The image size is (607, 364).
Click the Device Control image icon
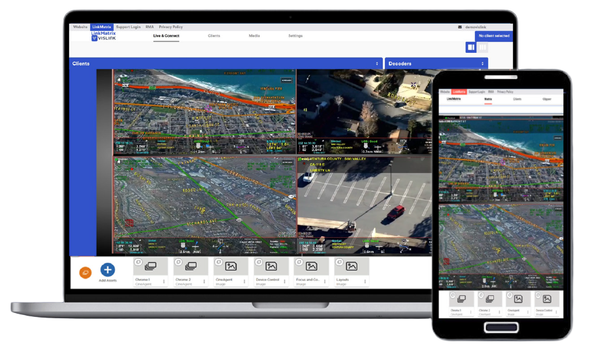[x=271, y=267]
